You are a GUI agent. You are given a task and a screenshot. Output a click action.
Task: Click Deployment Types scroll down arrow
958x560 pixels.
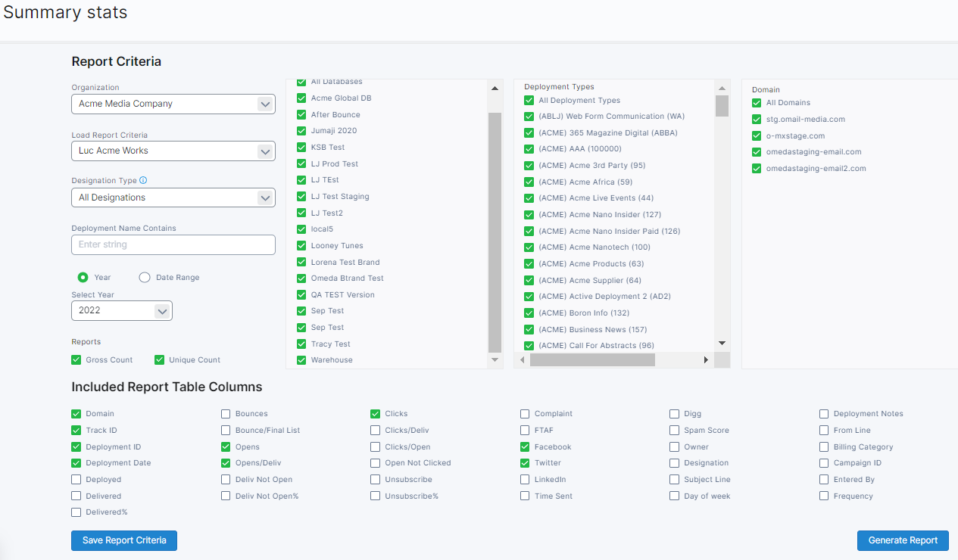click(x=722, y=343)
